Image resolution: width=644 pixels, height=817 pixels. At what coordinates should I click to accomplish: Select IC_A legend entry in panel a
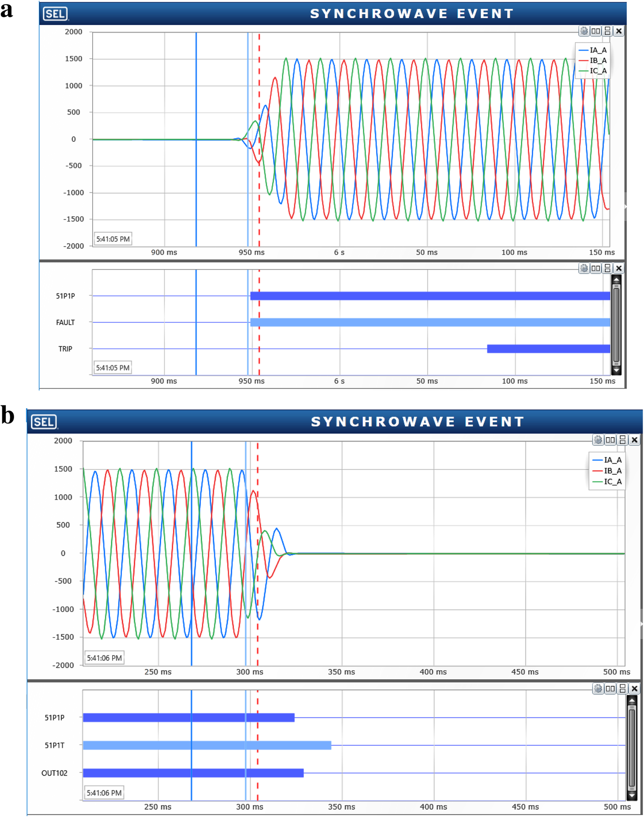[x=593, y=71]
